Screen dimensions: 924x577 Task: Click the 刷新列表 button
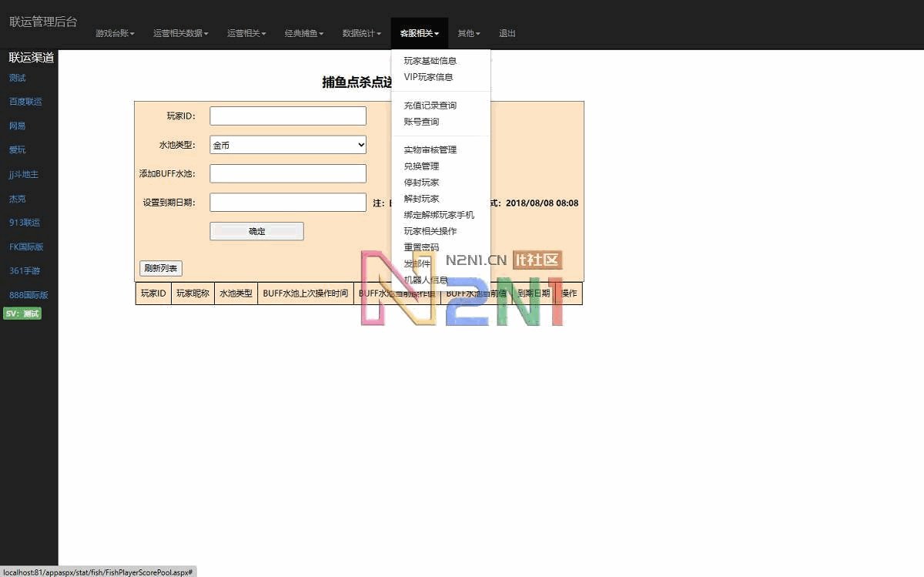159,268
